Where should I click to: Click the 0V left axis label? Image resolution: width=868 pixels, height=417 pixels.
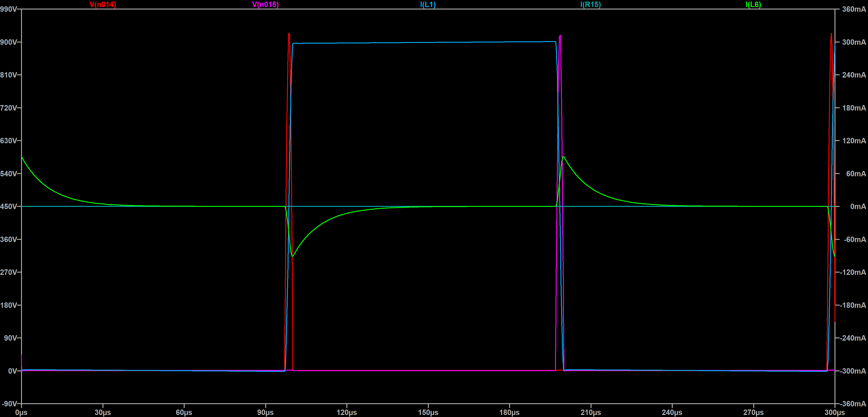12,371
